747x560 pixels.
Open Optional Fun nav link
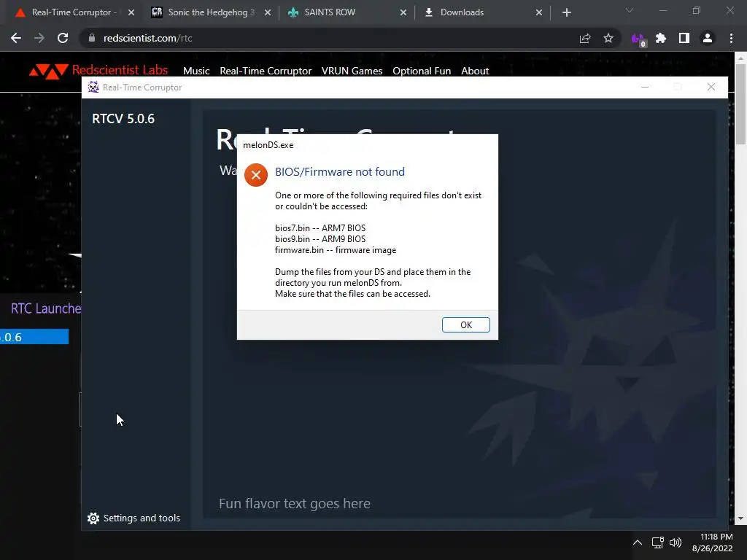(x=422, y=71)
